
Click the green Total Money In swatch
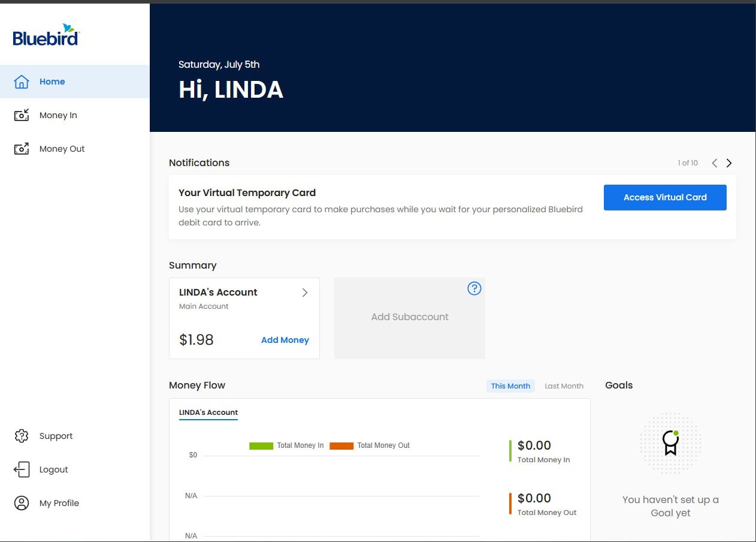pos(259,445)
